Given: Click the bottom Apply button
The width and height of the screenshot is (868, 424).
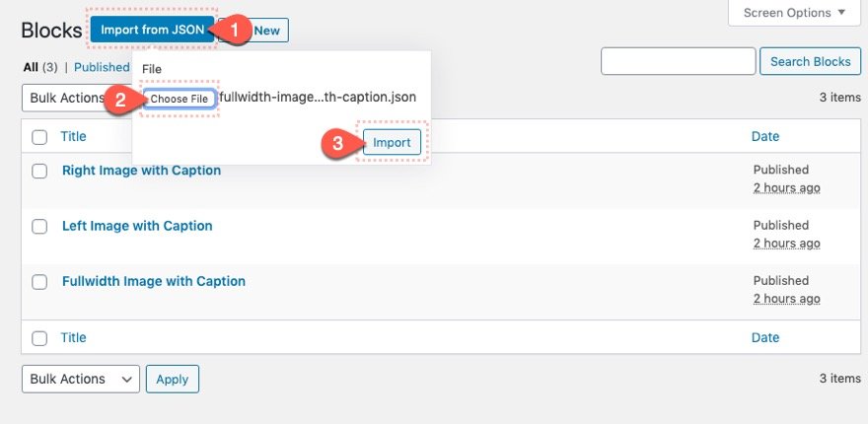Looking at the screenshot, I should pos(173,380).
